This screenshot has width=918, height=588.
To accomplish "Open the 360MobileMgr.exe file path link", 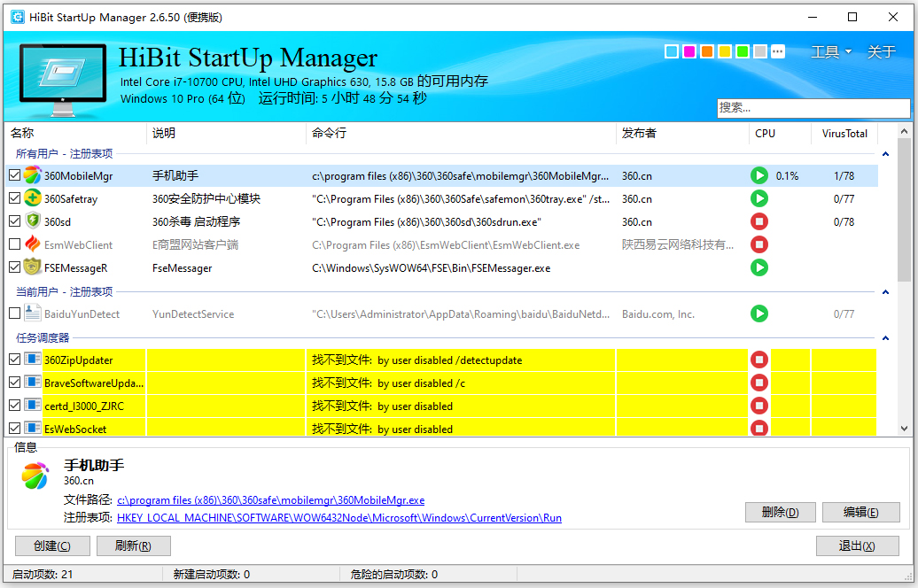I will pos(271,500).
